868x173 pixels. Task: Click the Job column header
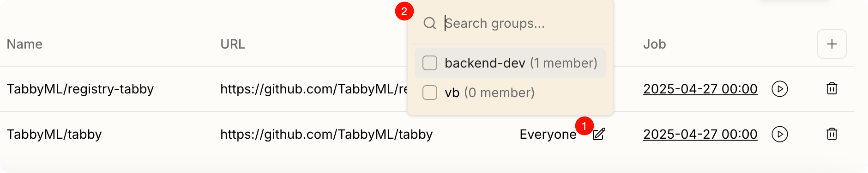(655, 44)
